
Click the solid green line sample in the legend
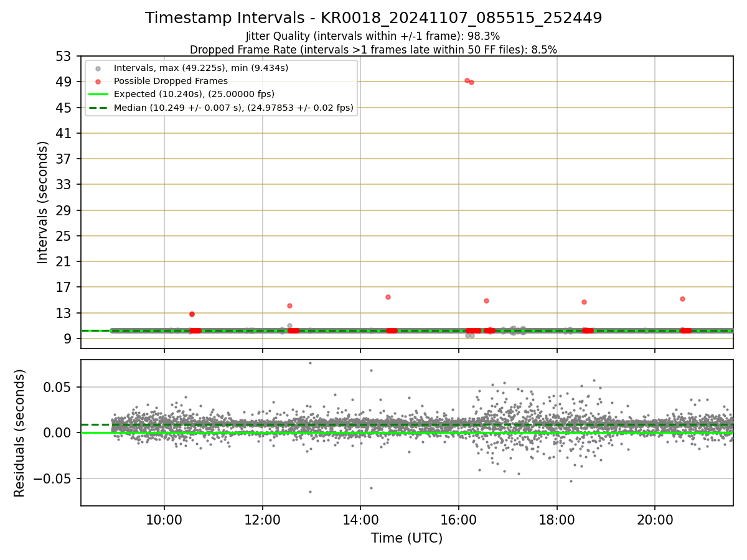(98, 95)
